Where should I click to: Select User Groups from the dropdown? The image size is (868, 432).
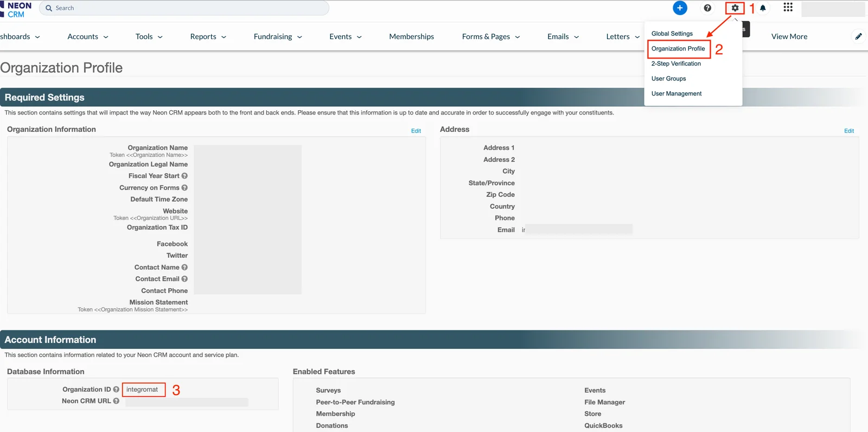pyautogui.click(x=668, y=79)
